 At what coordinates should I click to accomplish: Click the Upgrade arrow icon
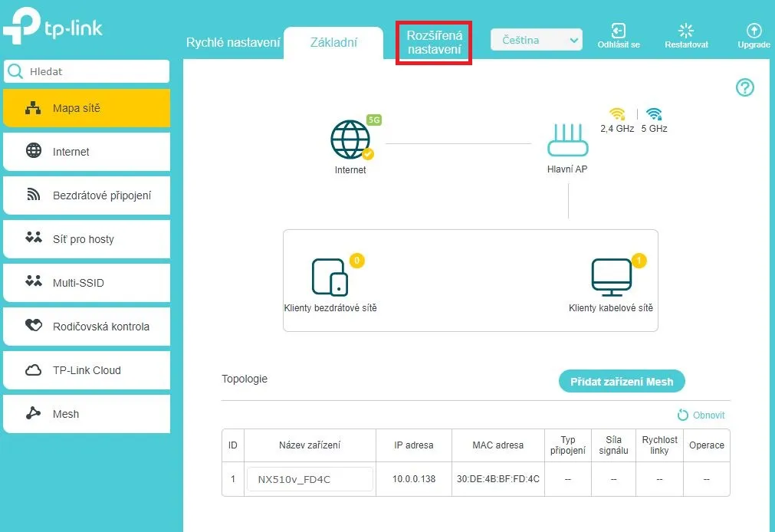(x=754, y=31)
